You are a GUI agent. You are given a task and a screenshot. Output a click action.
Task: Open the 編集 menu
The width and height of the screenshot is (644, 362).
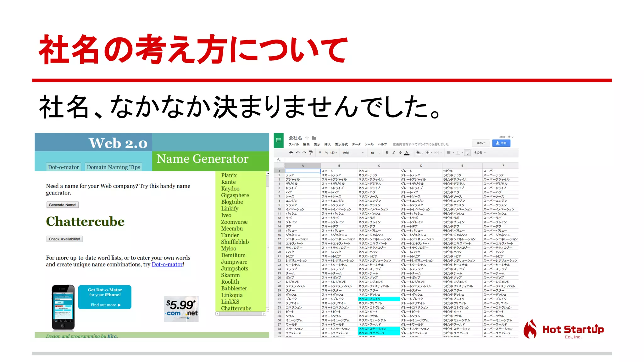pos(306,145)
